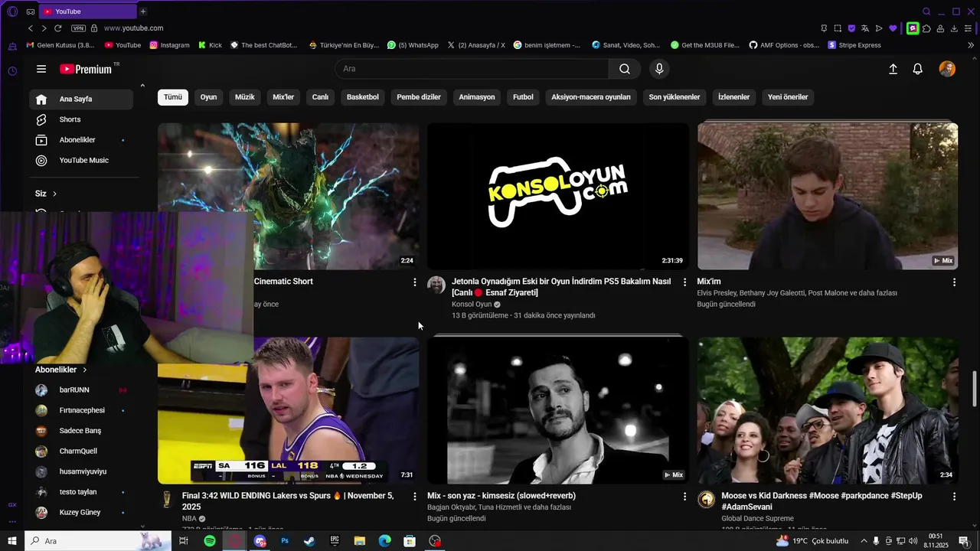980x551 pixels.
Task: Open Photoshop from the taskbar
Action: coord(285,541)
